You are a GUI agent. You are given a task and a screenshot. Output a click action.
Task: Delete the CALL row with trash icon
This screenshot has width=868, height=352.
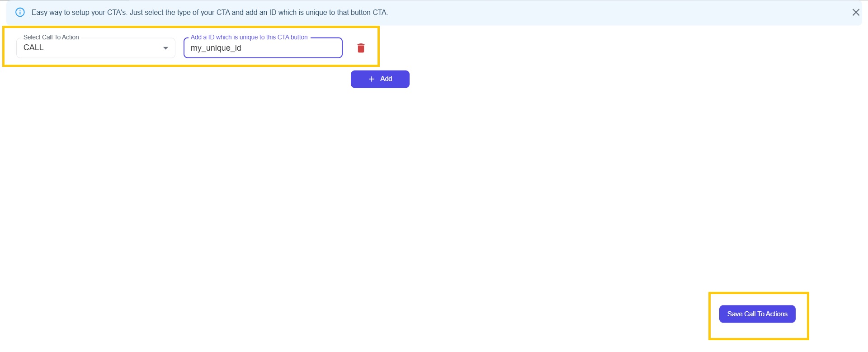coord(361,48)
